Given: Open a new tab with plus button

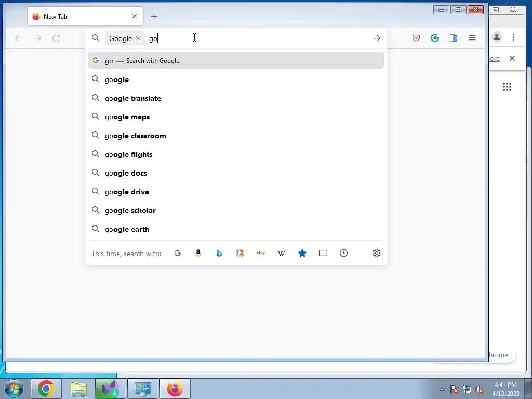Looking at the screenshot, I should (154, 16).
